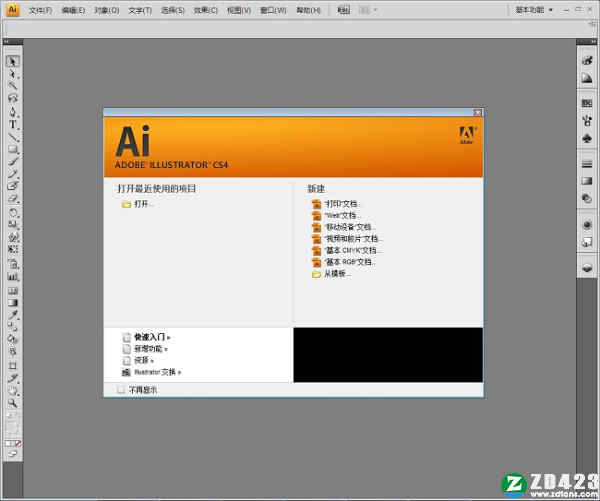Viewport: 600px width, 501px height.
Task: Select the Mesh tool
Action: click(13, 290)
